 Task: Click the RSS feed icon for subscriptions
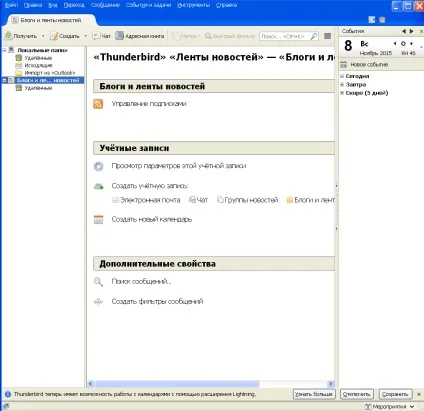click(98, 104)
